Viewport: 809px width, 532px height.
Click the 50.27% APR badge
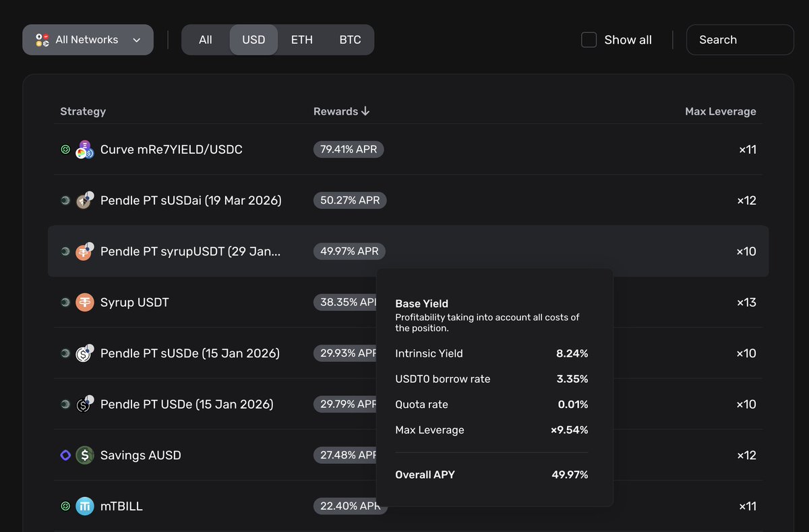click(350, 200)
